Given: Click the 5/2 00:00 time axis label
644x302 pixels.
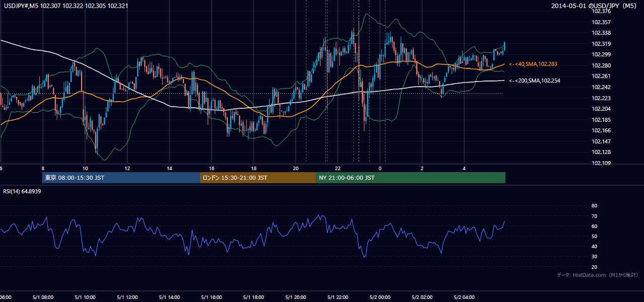Looking at the screenshot, I should tap(380, 297).
